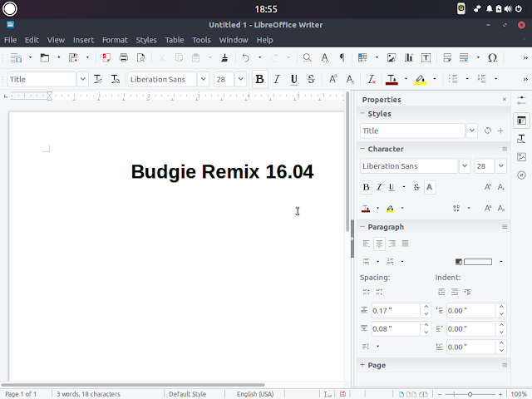Click the Update Selected Style icon in toolbar
Screen dimensions: 532x399
(98, 79)
